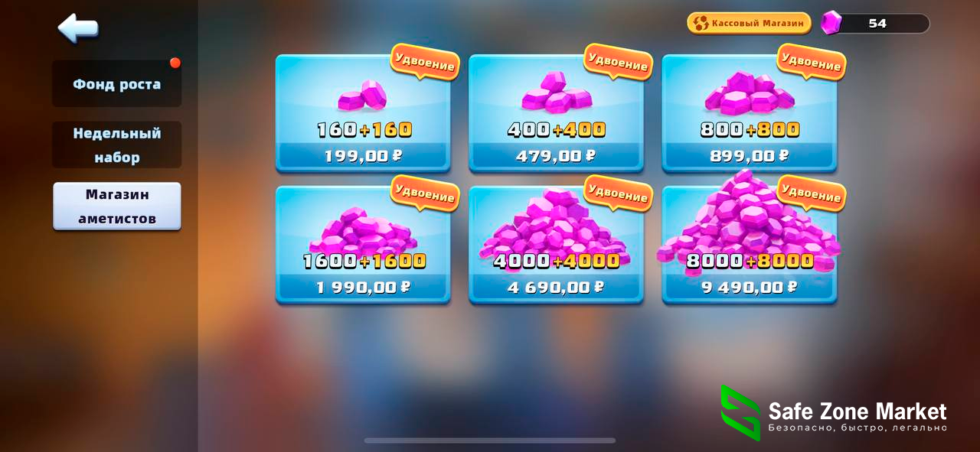The width and height of the screenshot is (980, 452).
Task: Tap the largest 8000 gem heap image
Action: [x=748, y=218]
